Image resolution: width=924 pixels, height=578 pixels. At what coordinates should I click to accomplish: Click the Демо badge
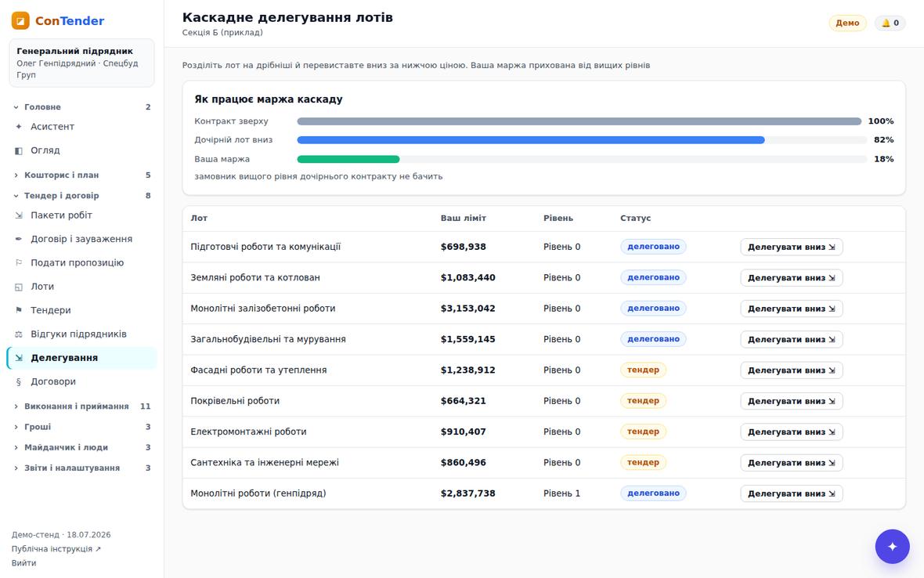click(847, 23)
